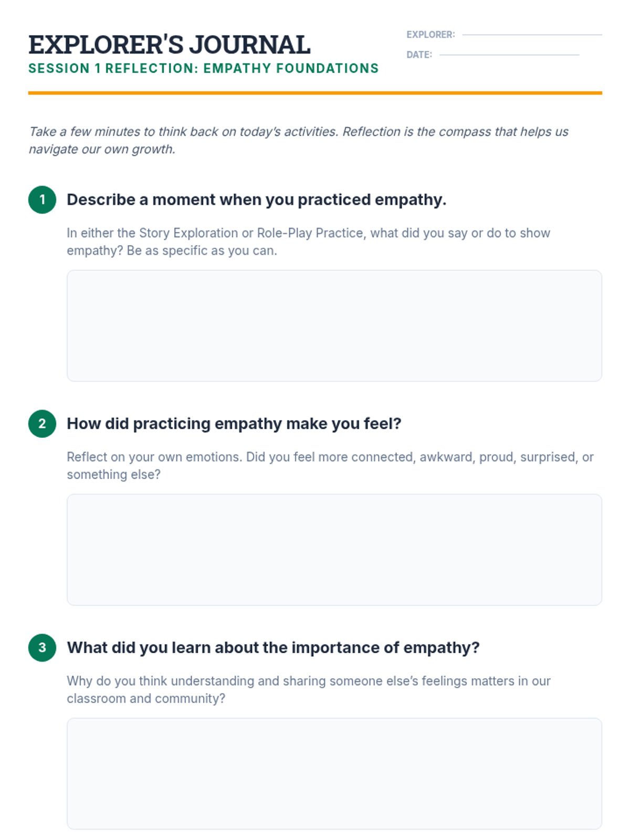
Task: Click the orange divider line under the header
Action: 315,93
